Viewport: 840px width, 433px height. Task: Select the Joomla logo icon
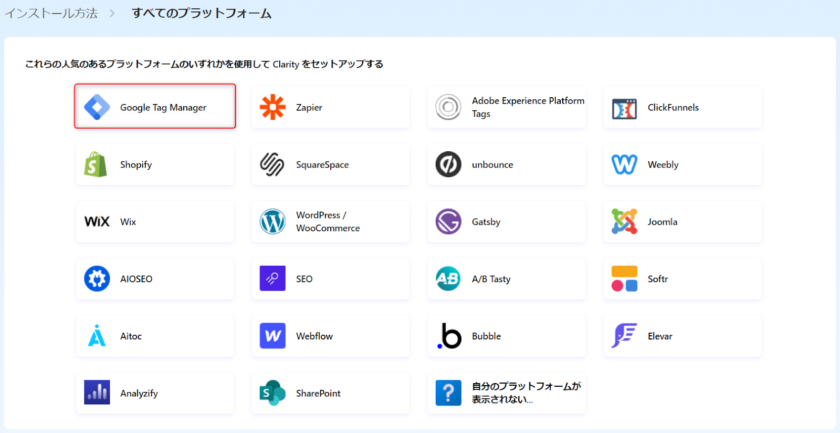[624, 222]
